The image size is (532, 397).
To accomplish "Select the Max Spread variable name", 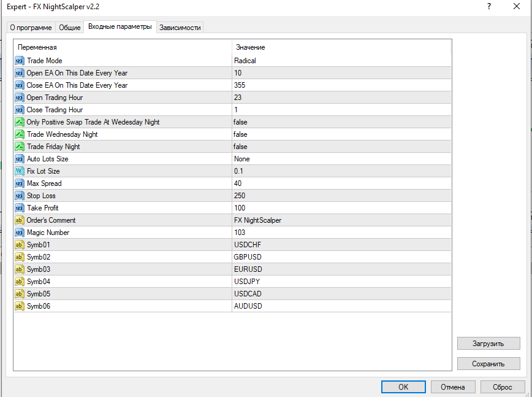I will pos(44,183).
